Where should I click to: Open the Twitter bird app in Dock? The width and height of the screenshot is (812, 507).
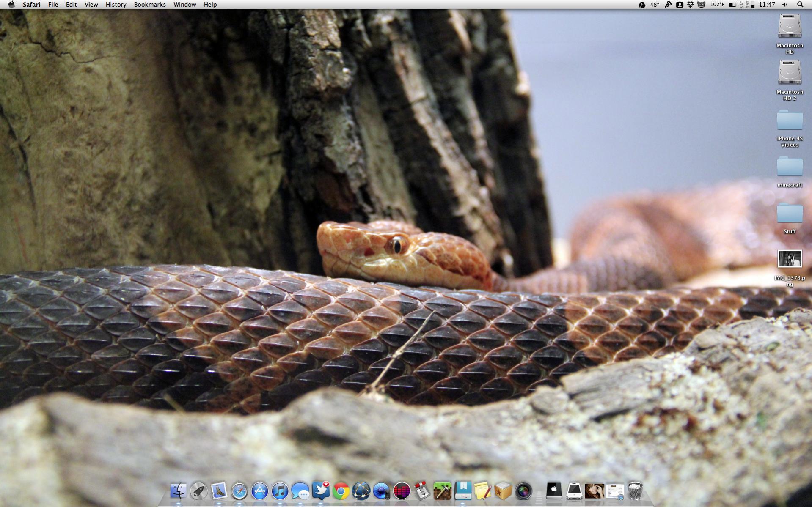320,491
